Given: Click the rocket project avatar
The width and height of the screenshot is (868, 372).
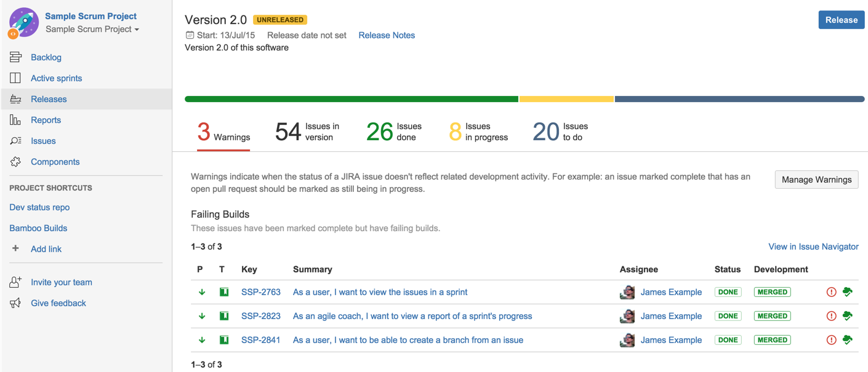Looking at the screenshot, I should click(x=23, y=23).
